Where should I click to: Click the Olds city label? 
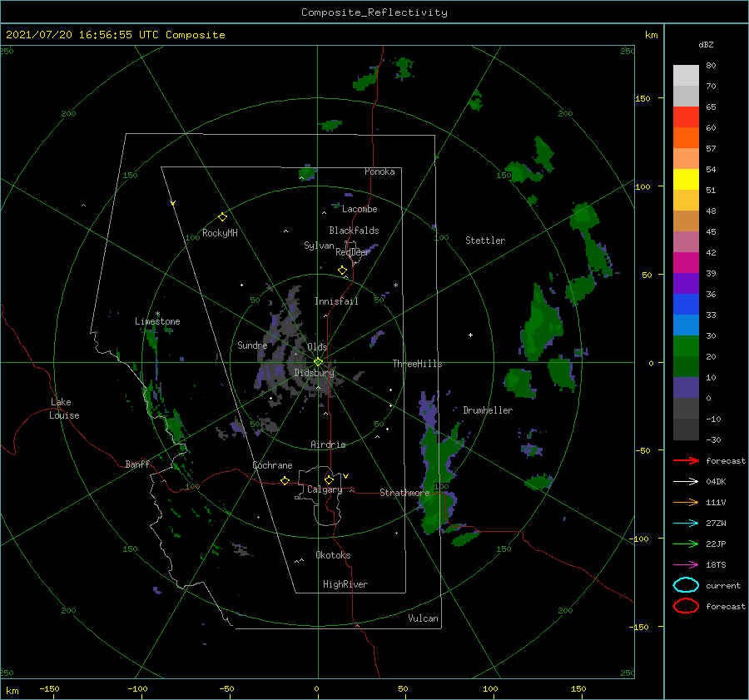pos(317,347)
